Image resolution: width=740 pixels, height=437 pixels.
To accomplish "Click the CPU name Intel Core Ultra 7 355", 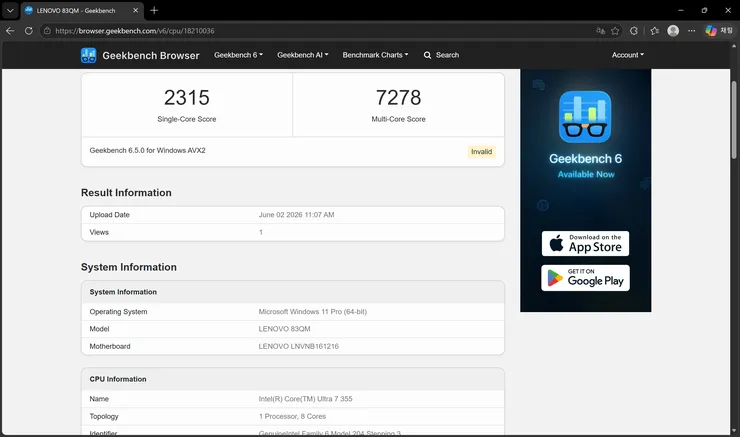I will 305,399.
